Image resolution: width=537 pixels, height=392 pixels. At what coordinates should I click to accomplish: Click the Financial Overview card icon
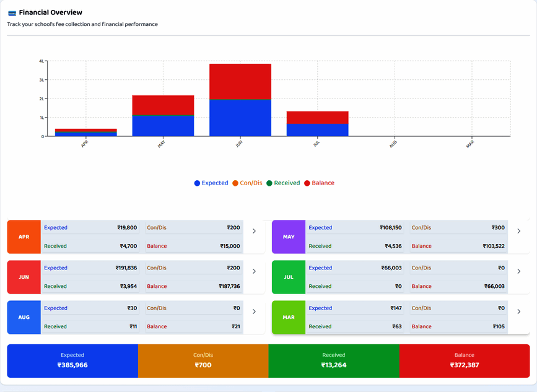coord(12,13)
